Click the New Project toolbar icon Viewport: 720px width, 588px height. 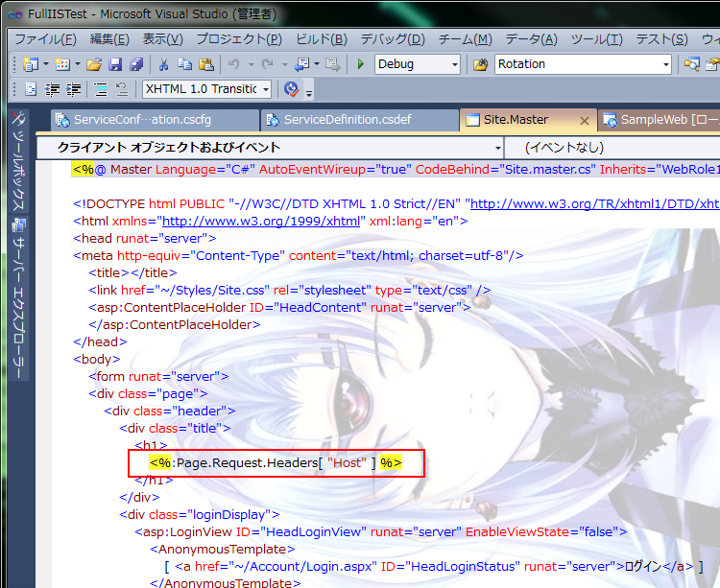click(30, 64)
